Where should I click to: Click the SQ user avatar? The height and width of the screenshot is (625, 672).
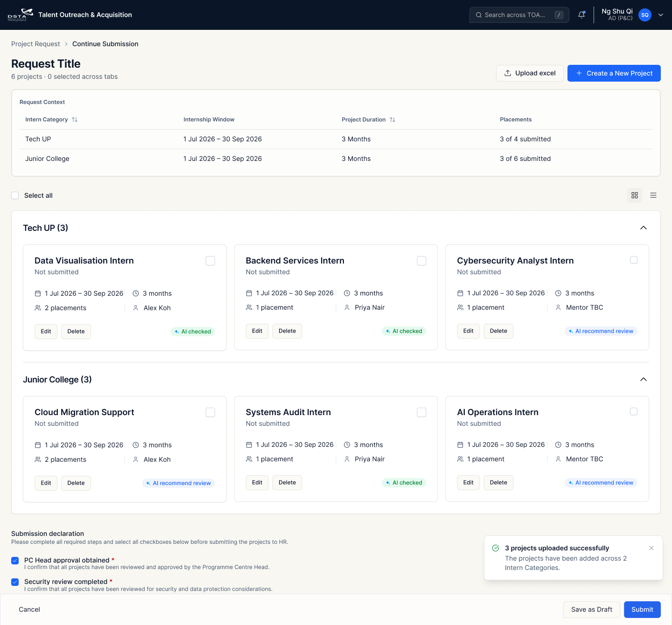click(644, 15)
